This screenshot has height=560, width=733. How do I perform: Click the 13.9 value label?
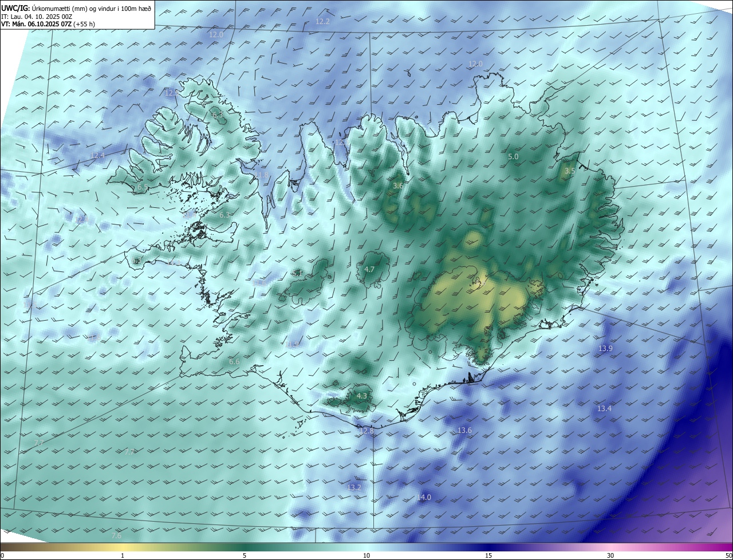tap(605, 348)
